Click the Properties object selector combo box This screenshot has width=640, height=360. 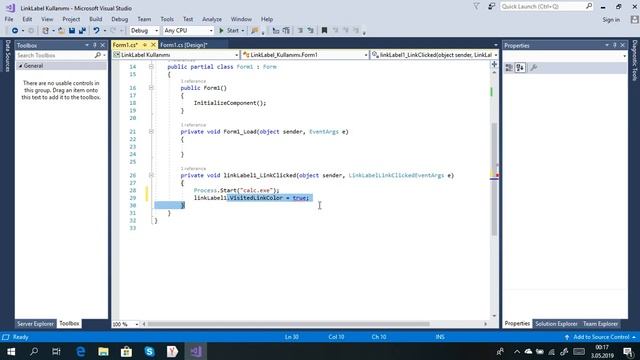(565, 56)
